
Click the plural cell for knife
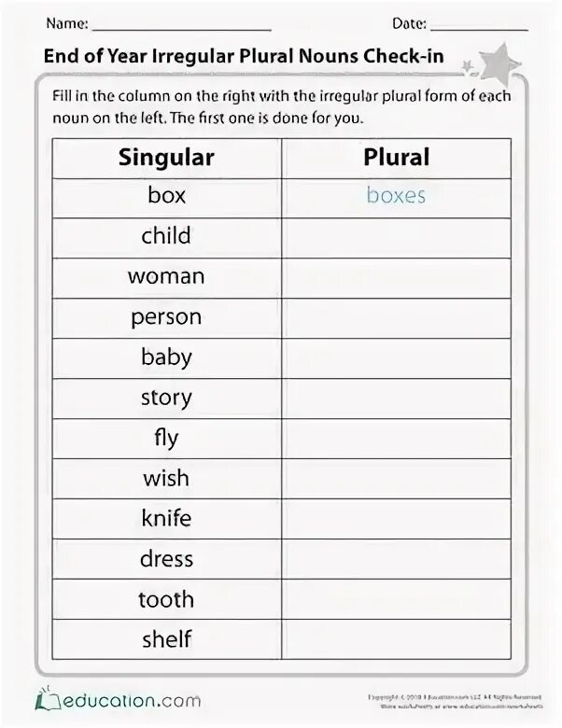point(396,519)
